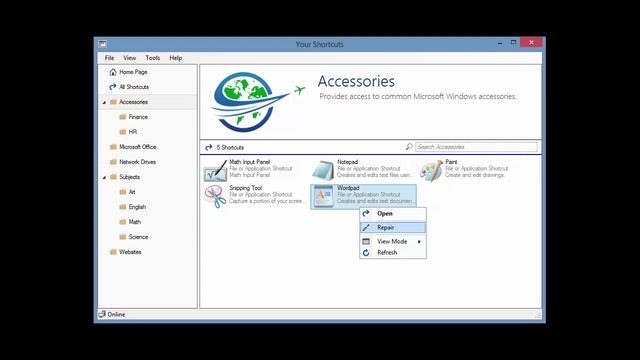This screenshot has width=640, height=360.
Task: Click the Accessories globe logo image
Action: [257, 102]
